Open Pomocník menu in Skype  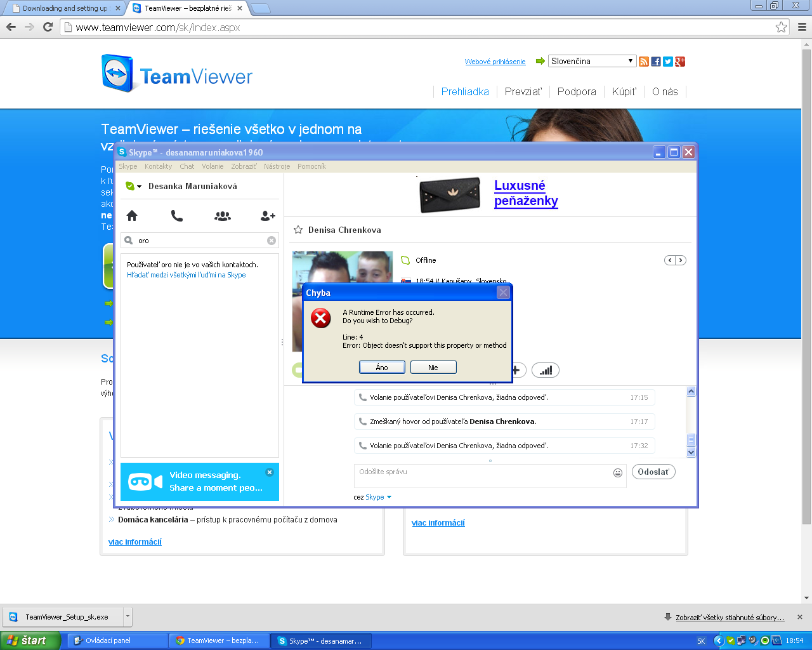click(x=311, y=166)
